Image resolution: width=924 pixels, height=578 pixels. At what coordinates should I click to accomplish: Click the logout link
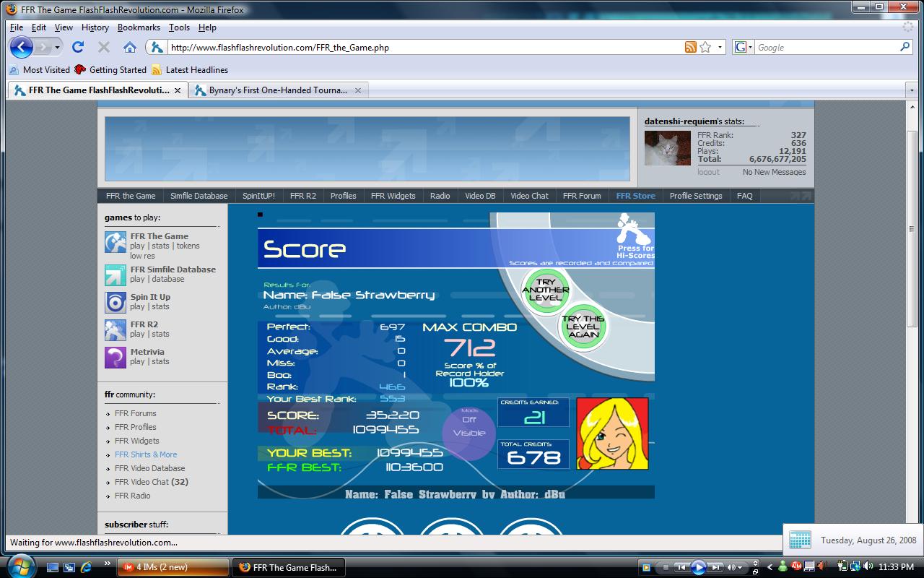708,172
